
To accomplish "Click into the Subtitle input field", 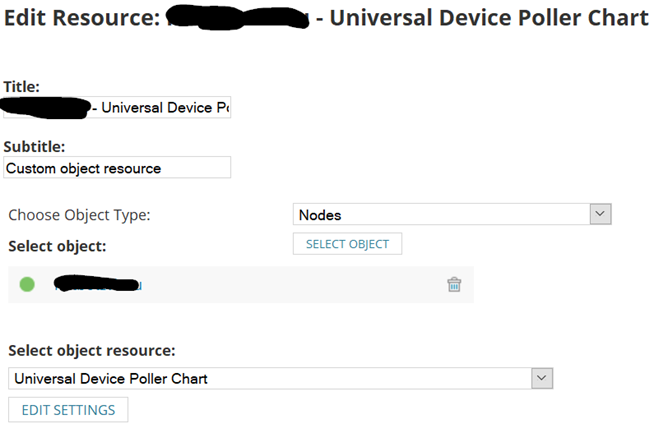I will (x=117, y=168).
